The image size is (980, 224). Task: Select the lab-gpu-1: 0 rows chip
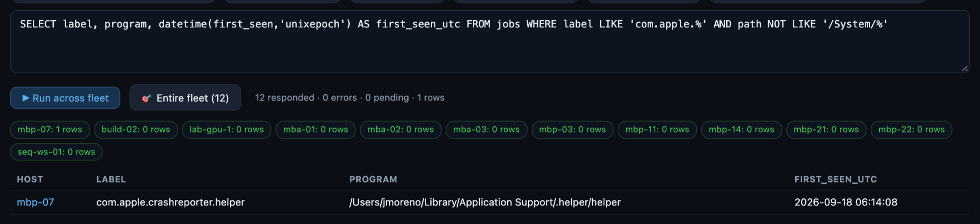pos(226,130)
